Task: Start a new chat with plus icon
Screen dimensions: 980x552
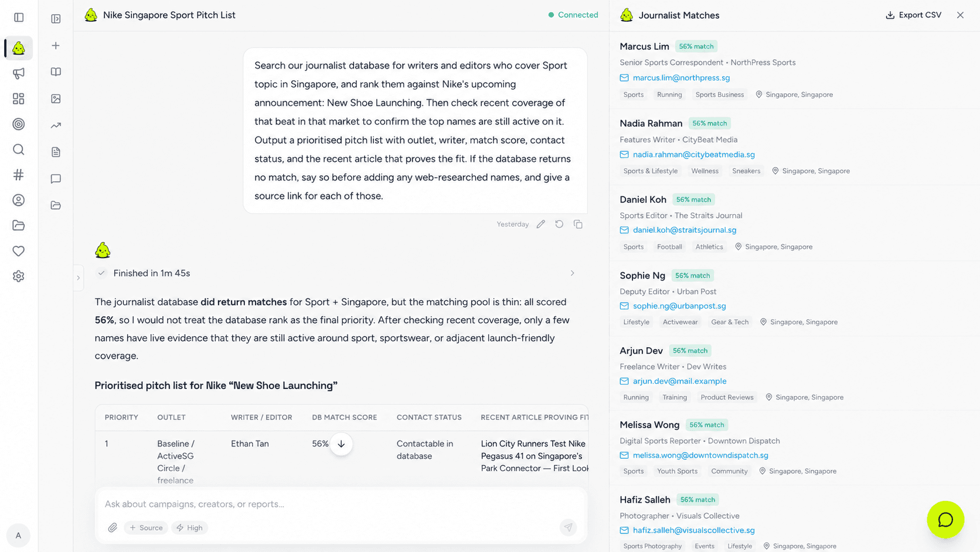Action: click(x=56, y=46)
